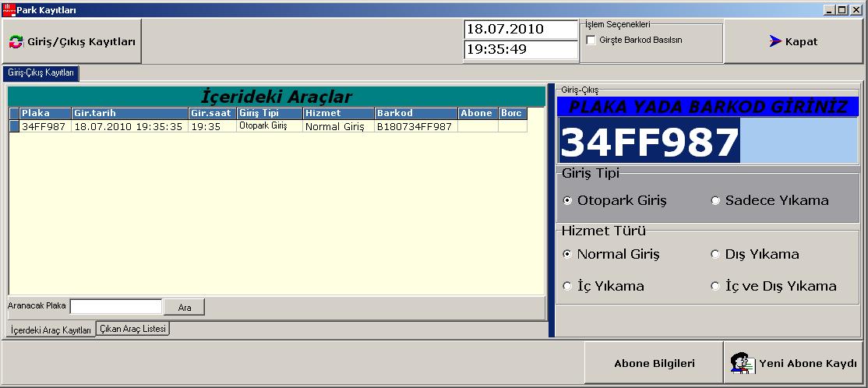
Task: Select the Otopark Giriş radio option
Action: click(567, 201)
